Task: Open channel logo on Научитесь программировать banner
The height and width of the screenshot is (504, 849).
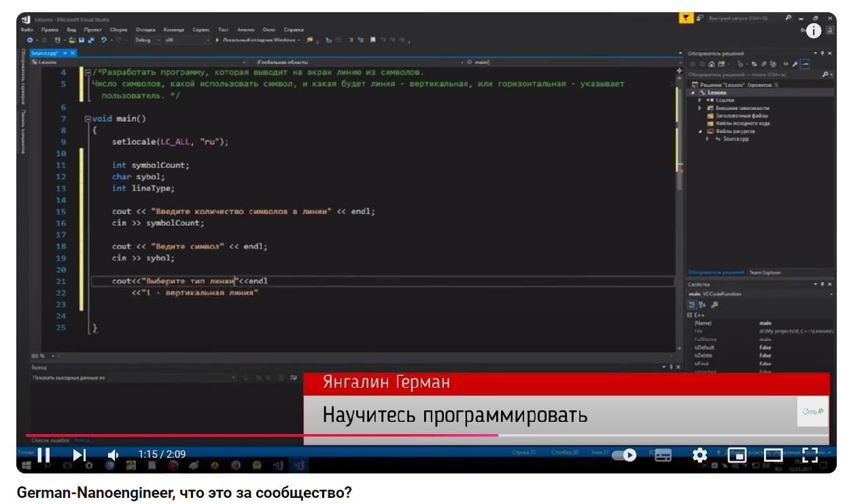Action: [x=813, y=412]
